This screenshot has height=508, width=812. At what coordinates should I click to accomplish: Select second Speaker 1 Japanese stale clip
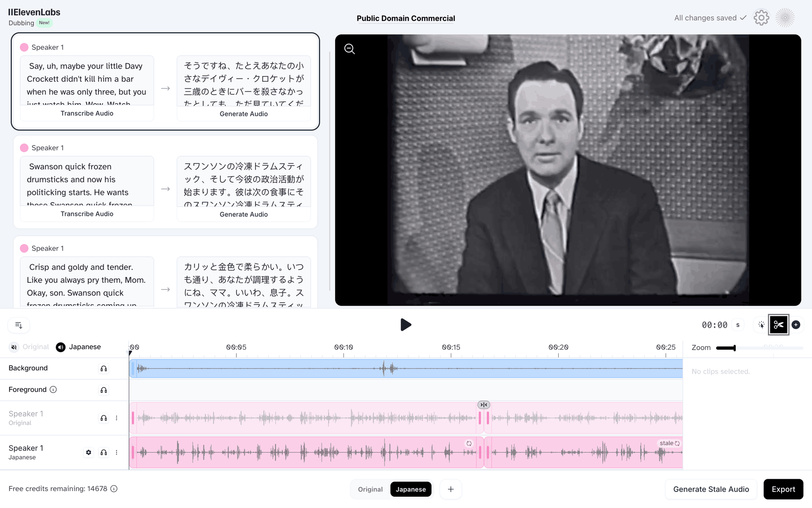(584, 452)
